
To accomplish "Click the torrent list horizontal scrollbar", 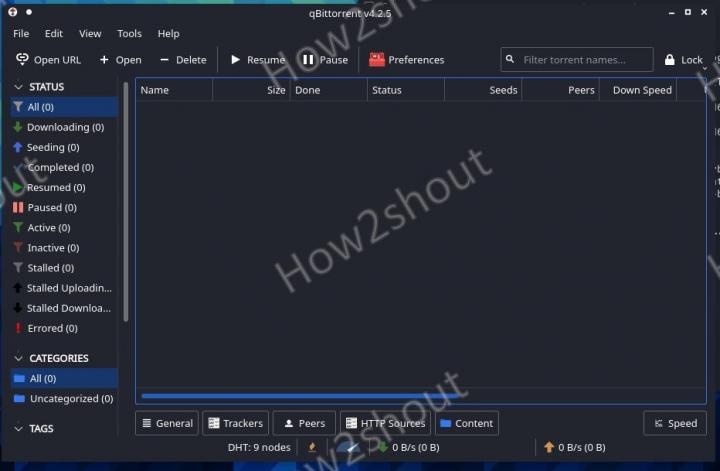I will [x=303, y=395].
